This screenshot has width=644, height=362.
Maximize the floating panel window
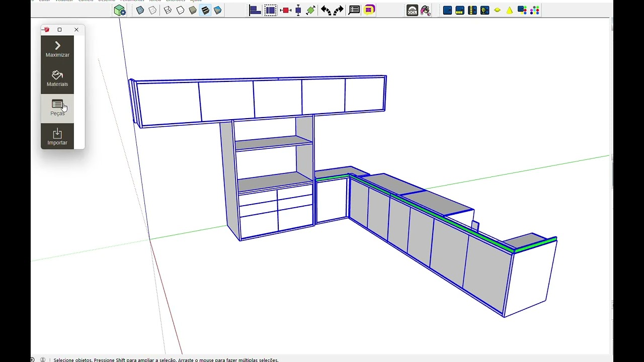(59, 30)
